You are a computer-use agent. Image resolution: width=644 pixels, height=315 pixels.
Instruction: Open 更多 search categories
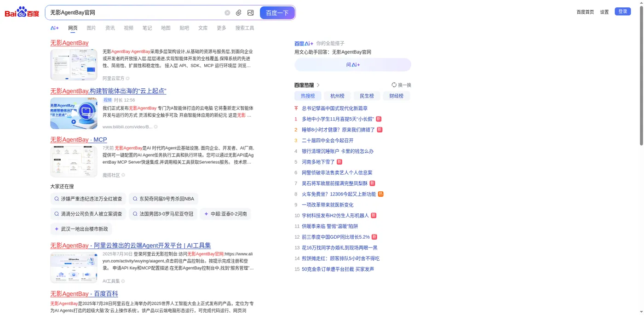point(222,28)
